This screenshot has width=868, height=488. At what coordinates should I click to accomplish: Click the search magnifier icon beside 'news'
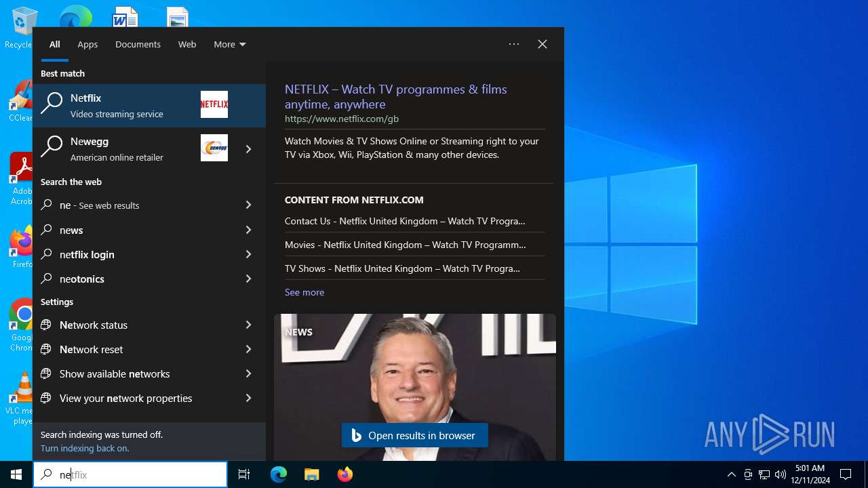[x=46, y=230]
